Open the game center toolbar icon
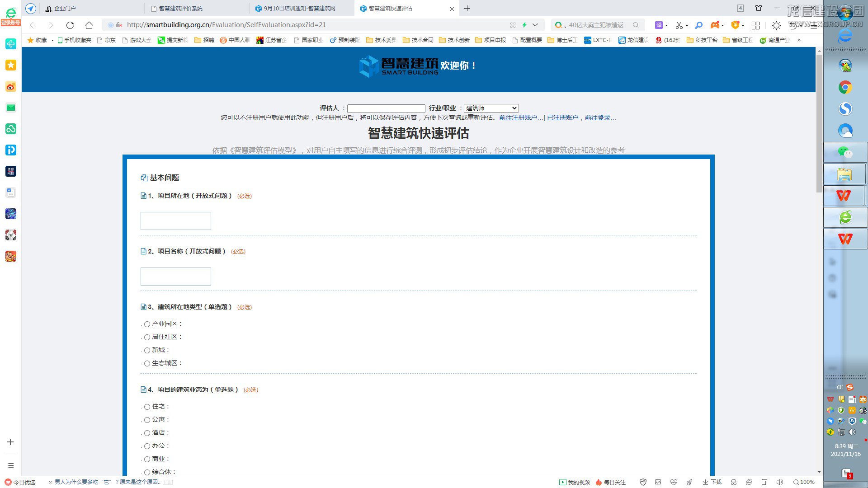This screenshot has width=868, height=488. 715,25
